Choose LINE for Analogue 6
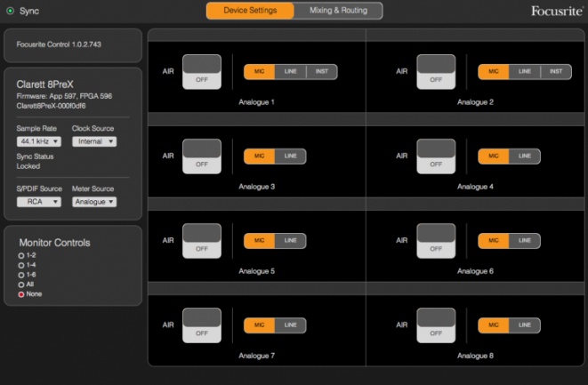Viewport: 588px width, 385px height. (525, 241)
